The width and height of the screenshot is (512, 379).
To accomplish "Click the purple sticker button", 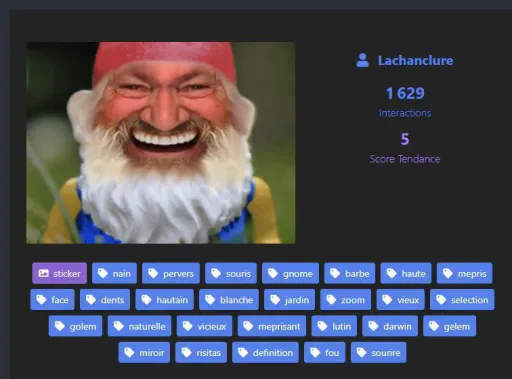I will (59, 273).
